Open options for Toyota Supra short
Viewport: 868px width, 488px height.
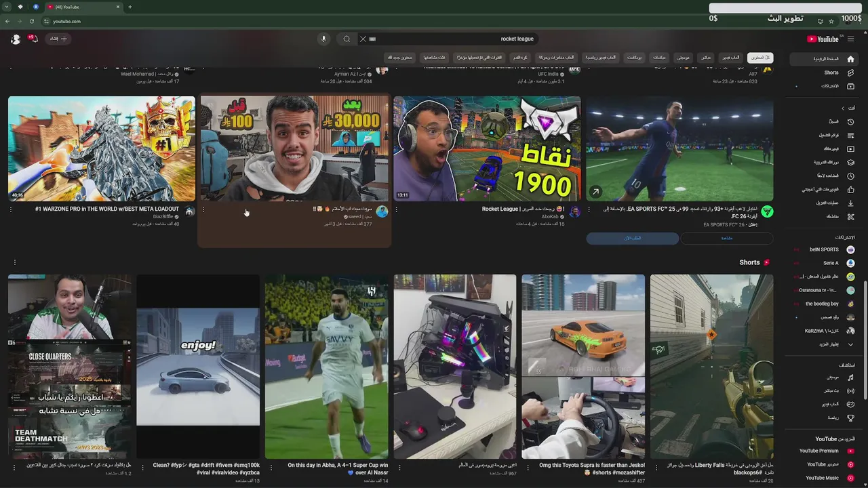pos(527,467)
